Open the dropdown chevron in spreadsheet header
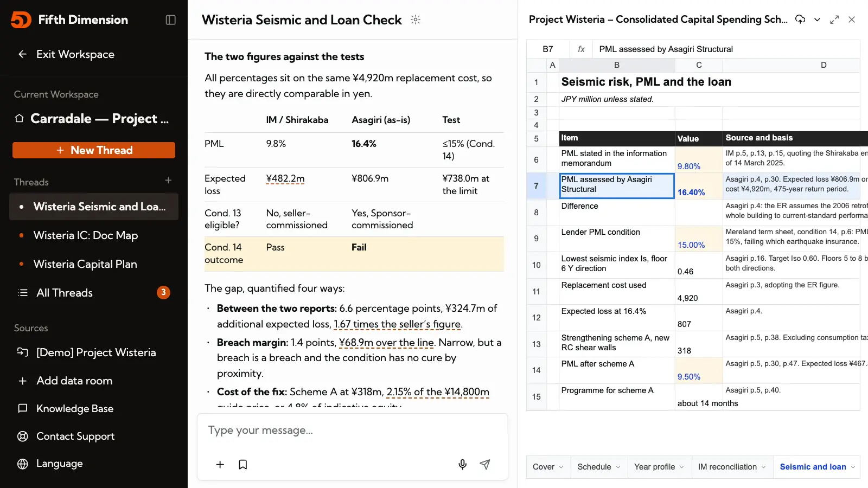 817,20
